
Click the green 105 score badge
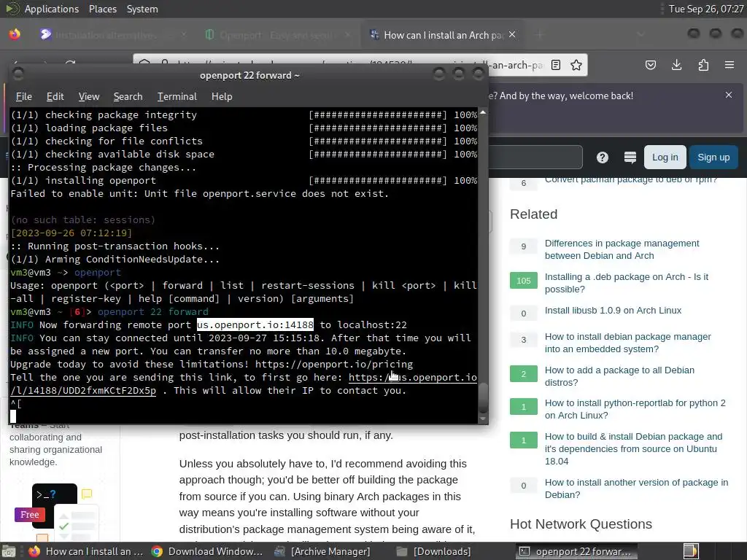(523, 281)
